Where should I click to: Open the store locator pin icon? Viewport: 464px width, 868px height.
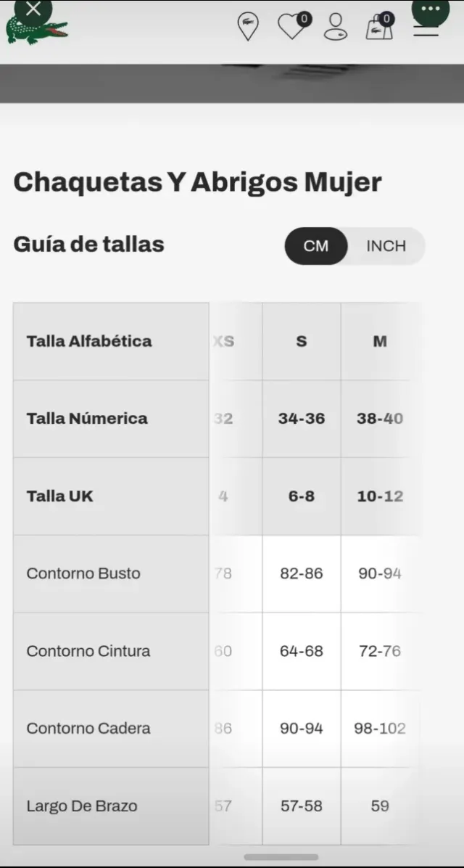(x=248, y=26)
